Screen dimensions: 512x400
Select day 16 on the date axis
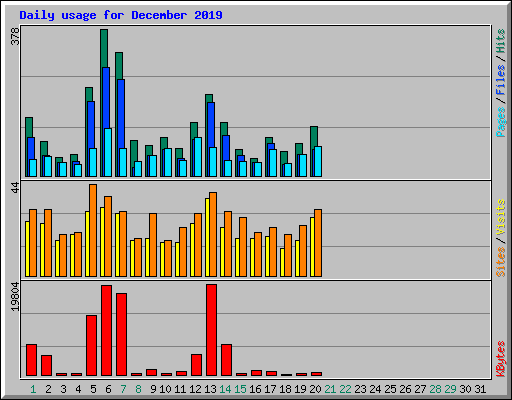coord(255,389)
